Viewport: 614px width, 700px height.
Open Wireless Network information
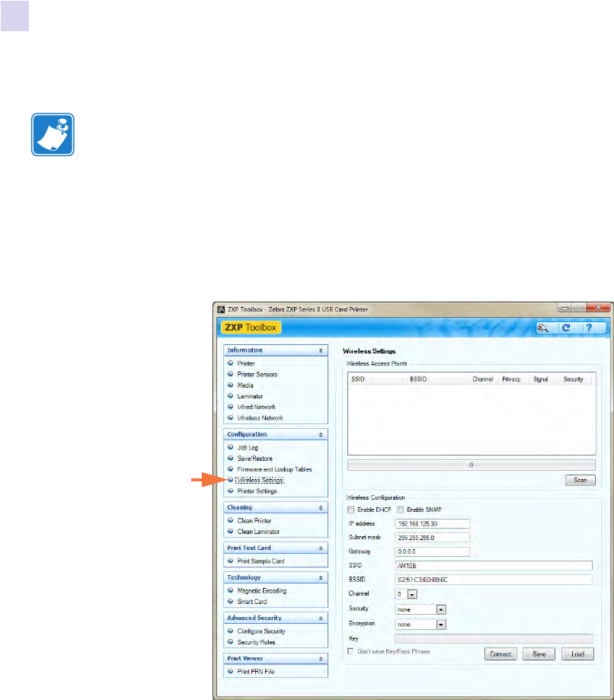pos(261,418)
